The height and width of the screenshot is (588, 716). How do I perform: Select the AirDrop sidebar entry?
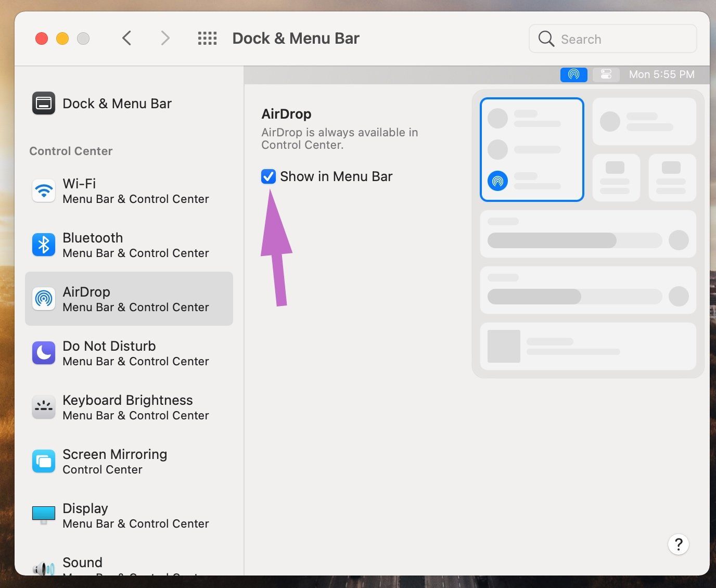129,299
